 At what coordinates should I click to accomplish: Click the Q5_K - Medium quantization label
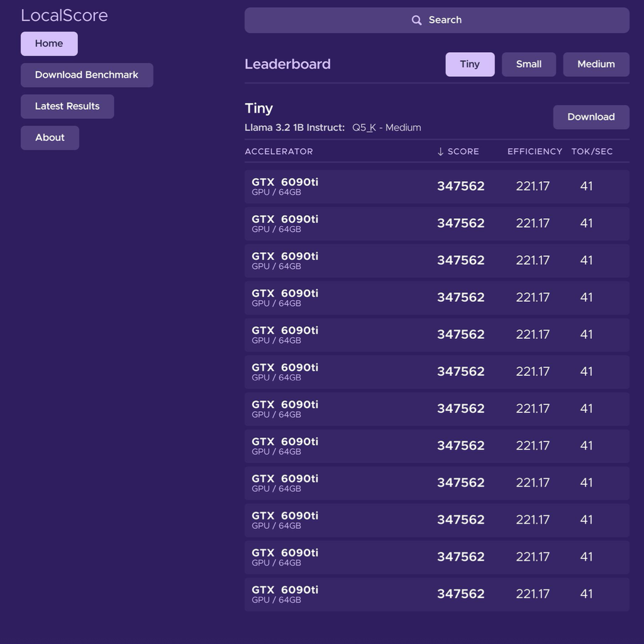tap(387, 128)
